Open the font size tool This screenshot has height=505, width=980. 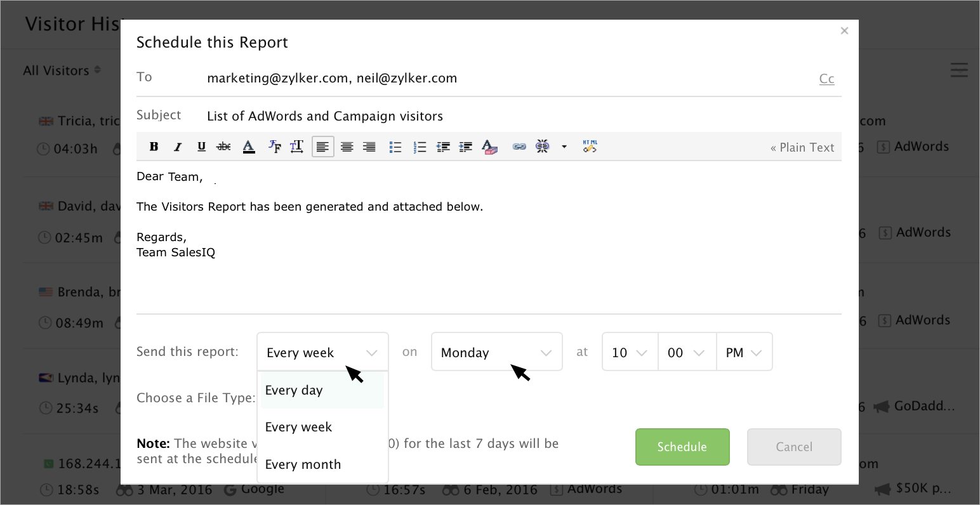(x=296, y=147)
